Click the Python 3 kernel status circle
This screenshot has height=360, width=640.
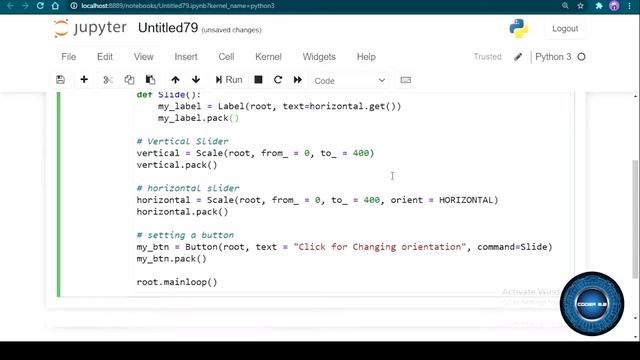582,57
